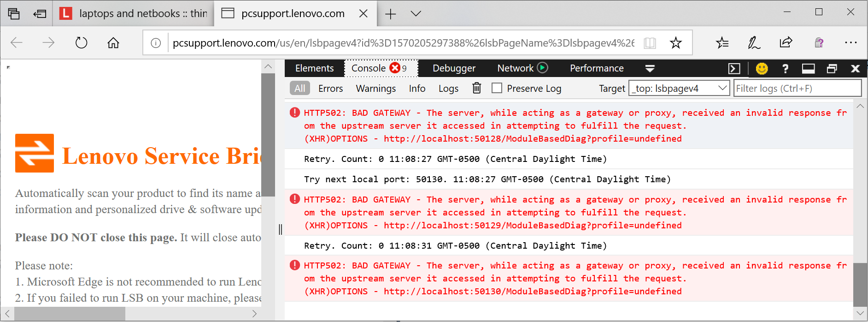The height and width of the screenshot is (322, 868).
Task: Go to the browser Home page
Action: coord(113,43)
